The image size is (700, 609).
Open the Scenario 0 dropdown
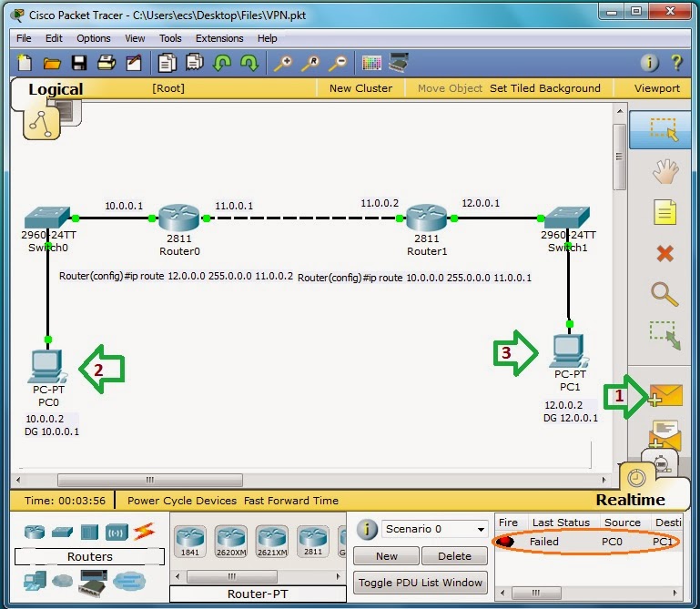[434, 529]
